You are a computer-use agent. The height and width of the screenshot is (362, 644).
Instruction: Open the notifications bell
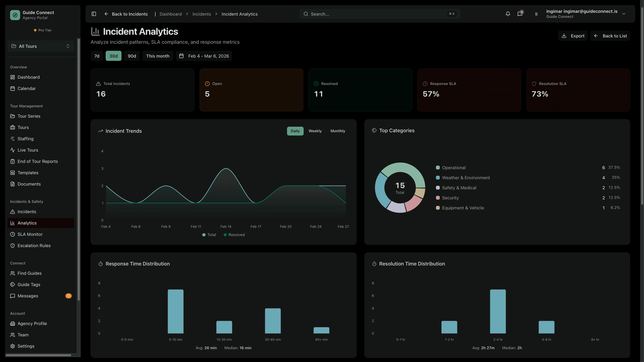[508, 14]
